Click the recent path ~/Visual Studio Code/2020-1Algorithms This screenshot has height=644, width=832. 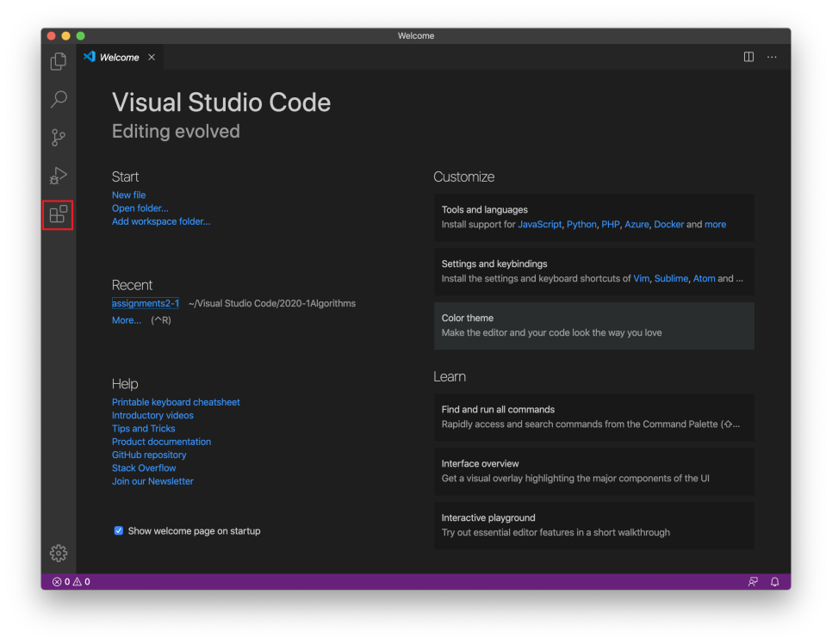pyautogui.click(x=271, y=303)
